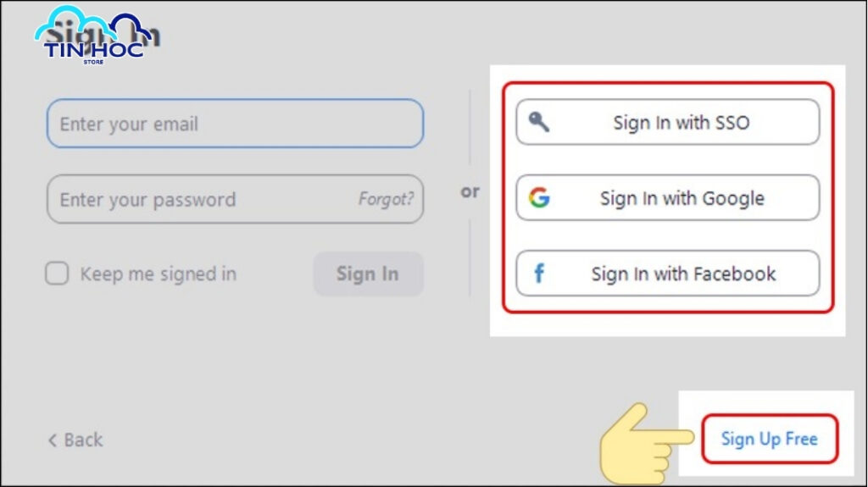The width and height of the screenshot is (868, 487).
Task: Focus the Enter your email field
Action: (x=236, y=124)
